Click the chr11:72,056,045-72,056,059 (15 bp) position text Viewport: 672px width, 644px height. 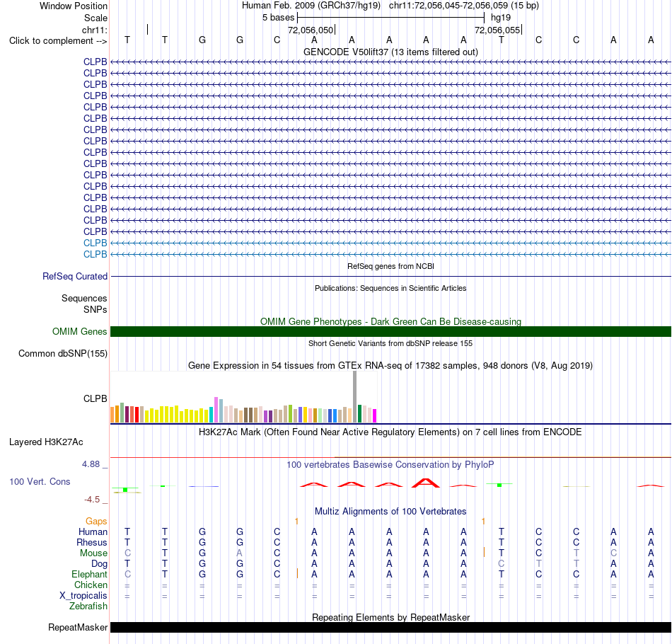coord(464,6)
